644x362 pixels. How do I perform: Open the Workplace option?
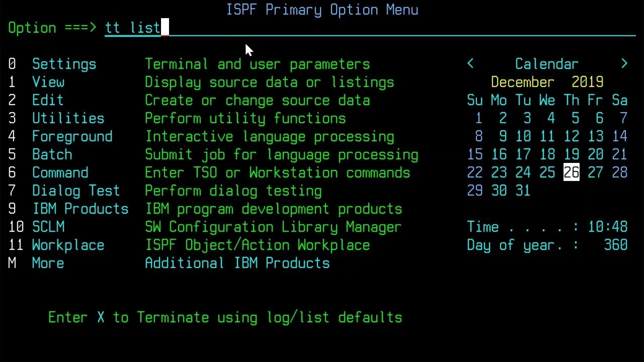pos(68,245)
